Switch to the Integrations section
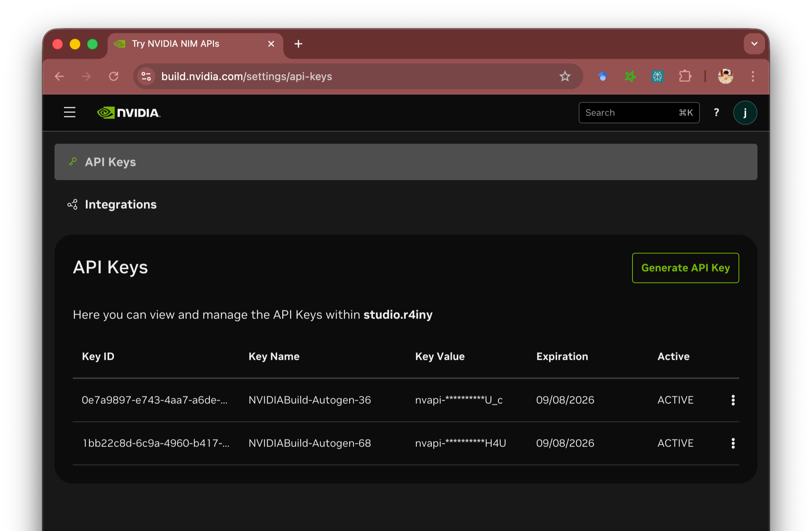The height and width of the screenshot is (531, 812). pyautogui.click(x=120, y=205)
